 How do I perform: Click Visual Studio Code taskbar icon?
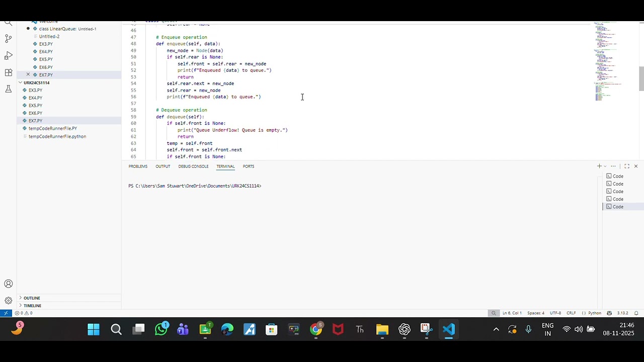click(x=449, y=330)
